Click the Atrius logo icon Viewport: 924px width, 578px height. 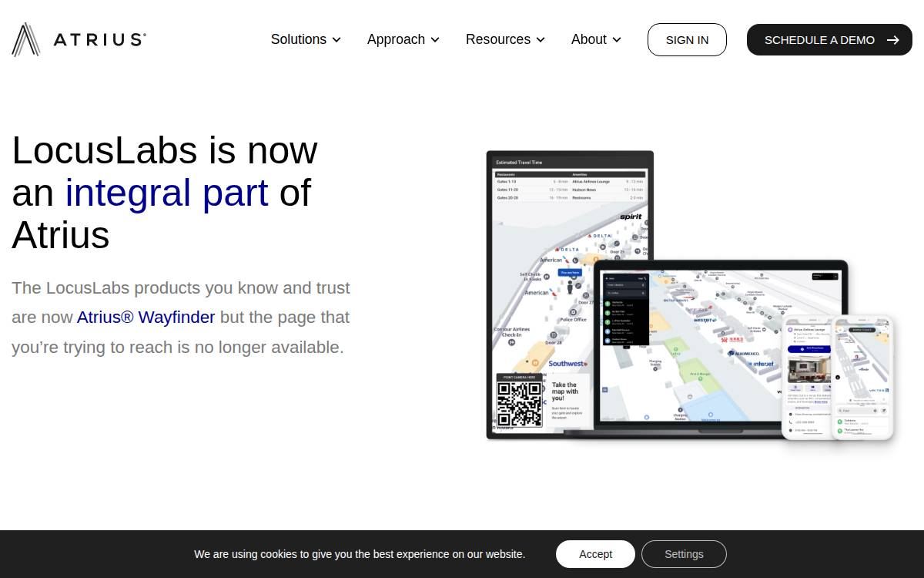point(26,39)
